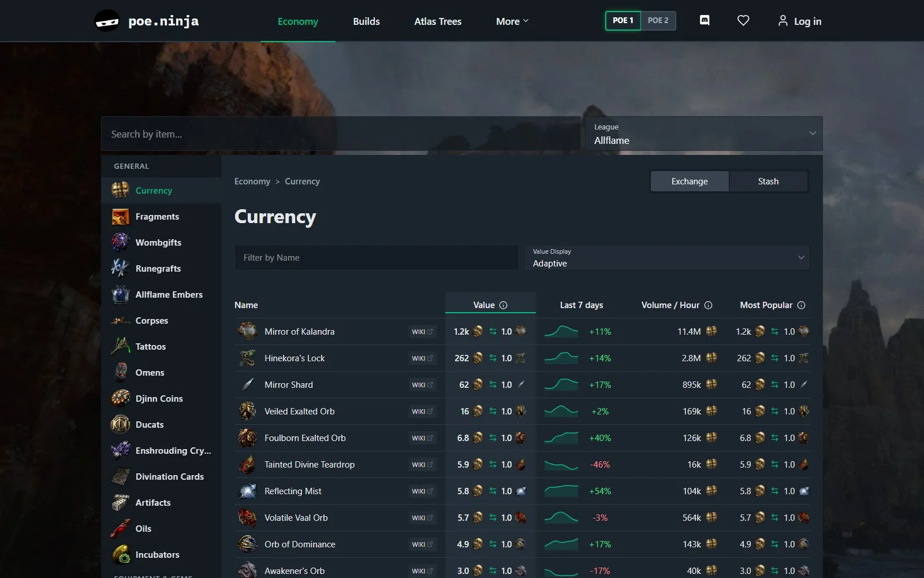Image resolution: width=924 pixels, height=578 pixels.
Task: Click the Omens sidebar icon
Action: coord(120,372)
